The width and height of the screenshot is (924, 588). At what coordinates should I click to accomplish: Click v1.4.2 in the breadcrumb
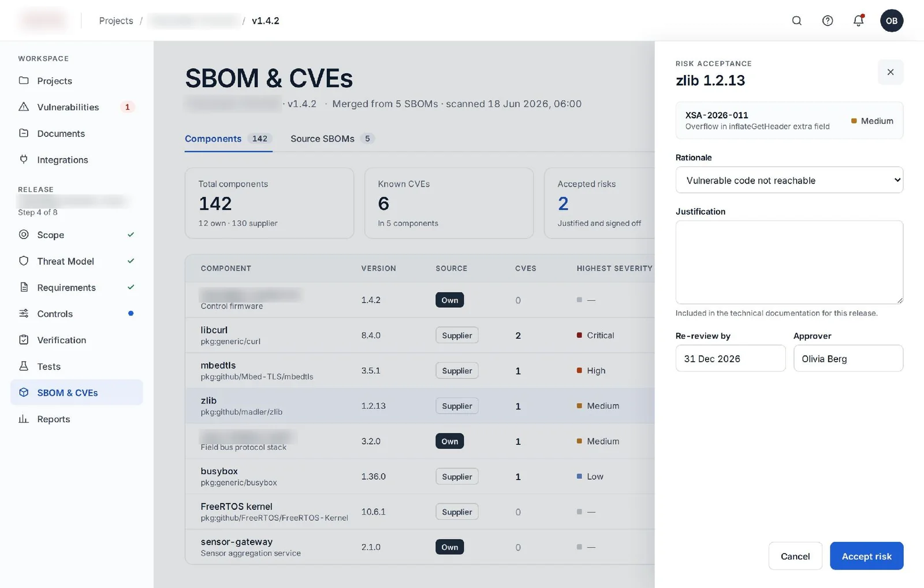(266, 21)
